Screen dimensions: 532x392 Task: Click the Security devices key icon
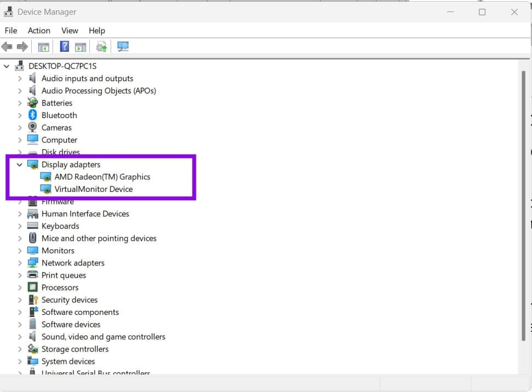coord(33,300)
